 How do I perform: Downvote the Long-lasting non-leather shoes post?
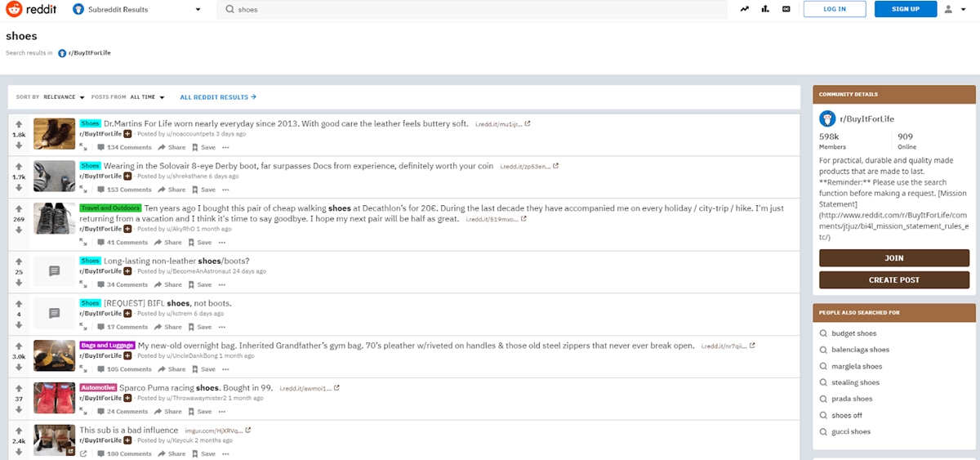[x=19, y=283]
